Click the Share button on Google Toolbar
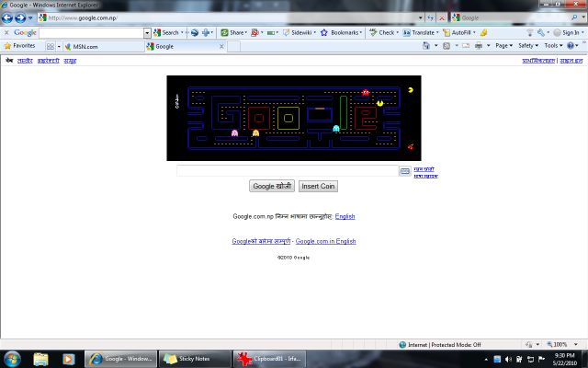 tap(232, 33)
